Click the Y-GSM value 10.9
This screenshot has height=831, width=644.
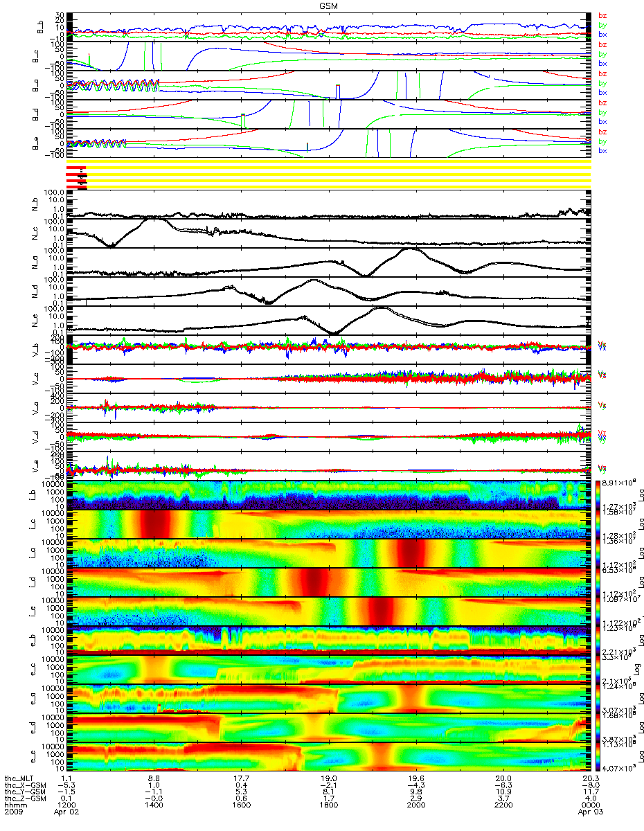pyautogui.click(x=503, y=792)
